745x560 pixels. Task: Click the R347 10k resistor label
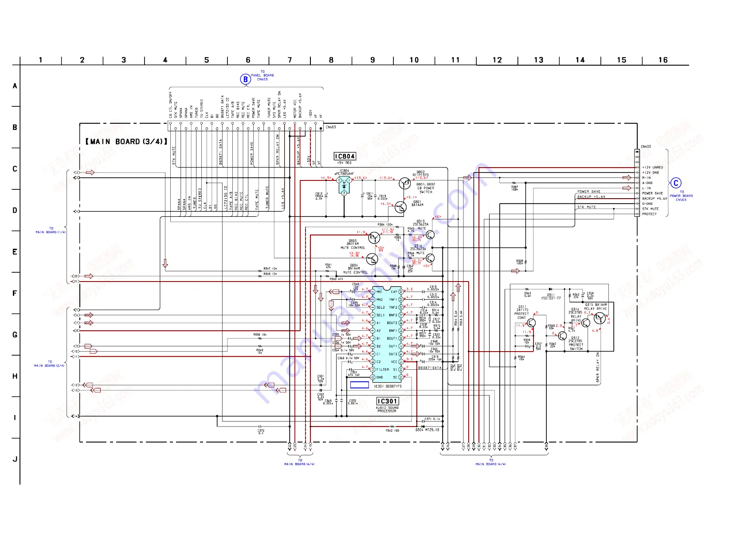(x=270, y=269)
